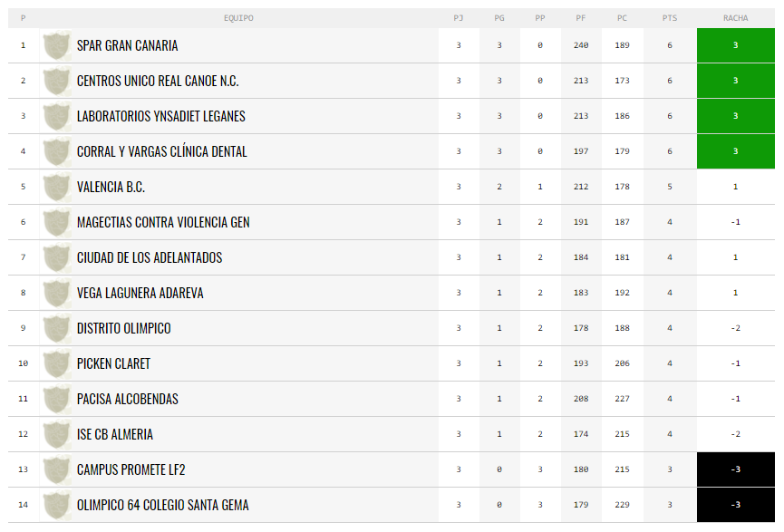Click the VALENCIA B.C. team crest icon
Viewport: 784px width, 532px height.
tap(56, 187)
